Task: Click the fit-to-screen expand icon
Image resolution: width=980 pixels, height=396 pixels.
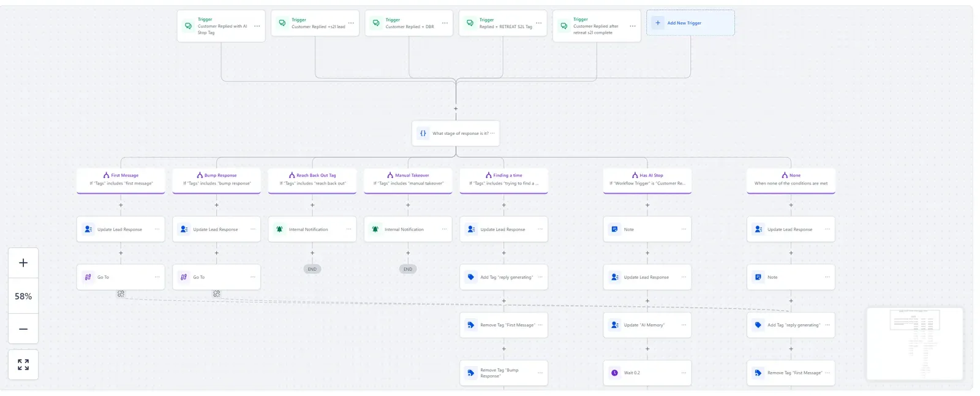Action: click(x=23, y=365)
